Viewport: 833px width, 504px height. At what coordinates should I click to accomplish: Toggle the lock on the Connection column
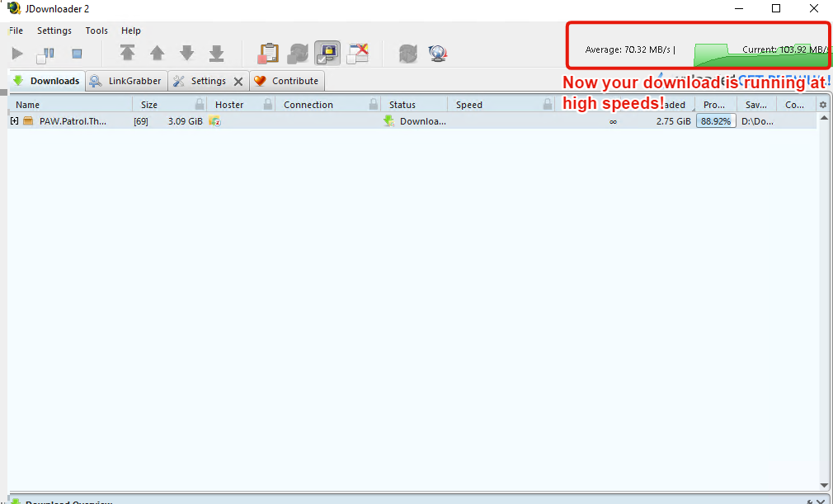click(x=374, y=104)
